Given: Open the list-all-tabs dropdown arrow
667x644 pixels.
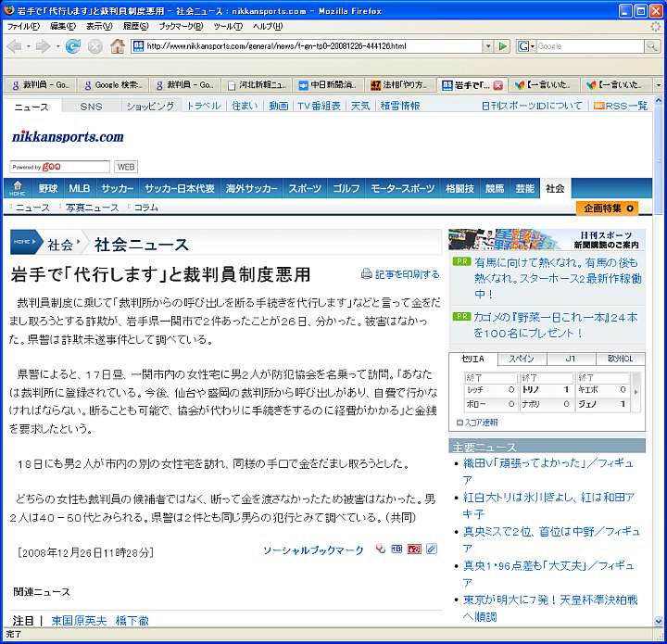Looking at the screenshot, I should (658, 85).
